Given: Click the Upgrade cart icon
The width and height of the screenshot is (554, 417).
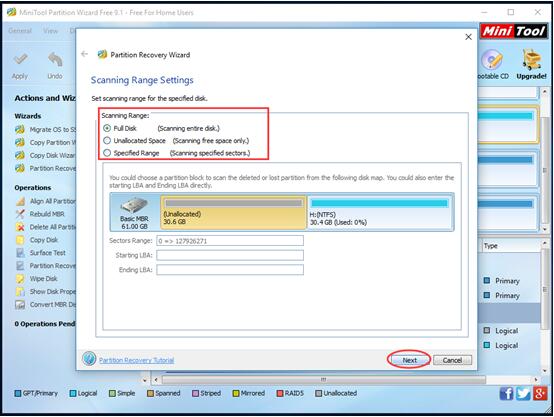Looking at the screenshot, I should [532, 59].
